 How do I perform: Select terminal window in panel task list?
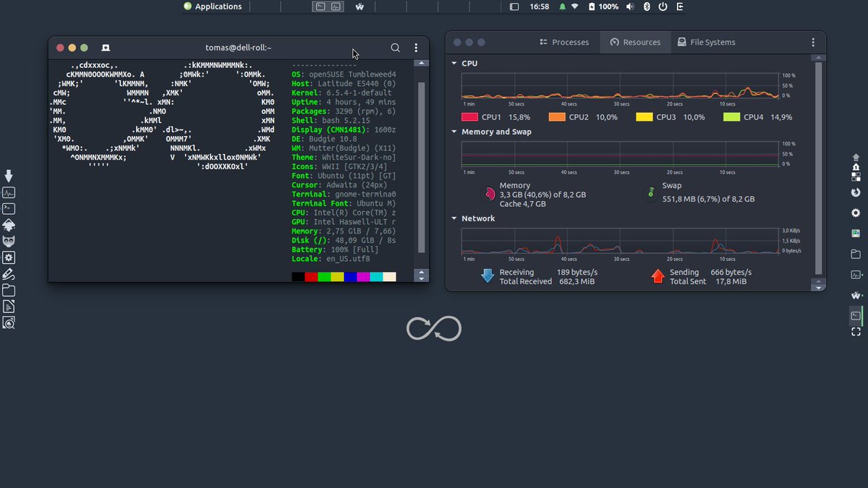(319, 7)
